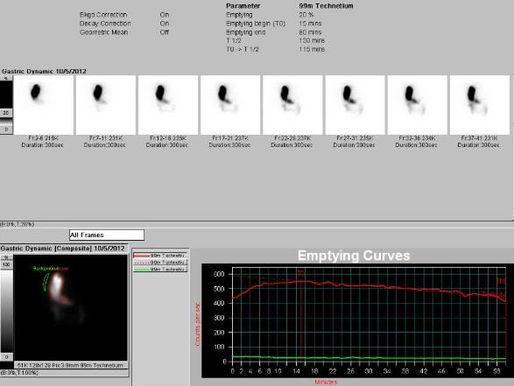Select the Fr:37-41 gastric frame thumbnail
Image resolution: width=514 pixels, height=386 pixels.
(480, 105)
